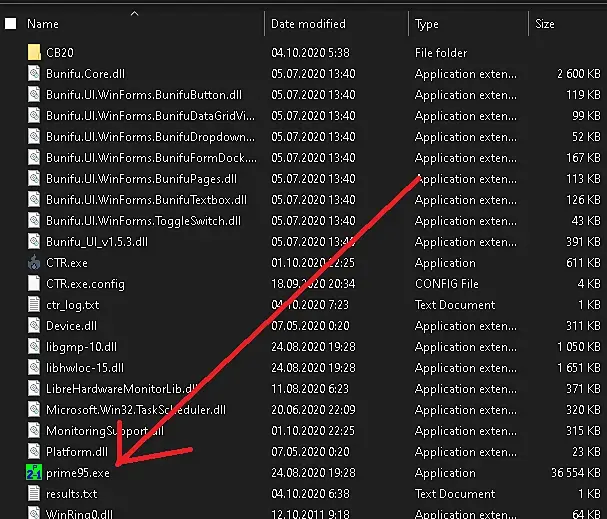Open the CB20 folder icon

[34, 52]
